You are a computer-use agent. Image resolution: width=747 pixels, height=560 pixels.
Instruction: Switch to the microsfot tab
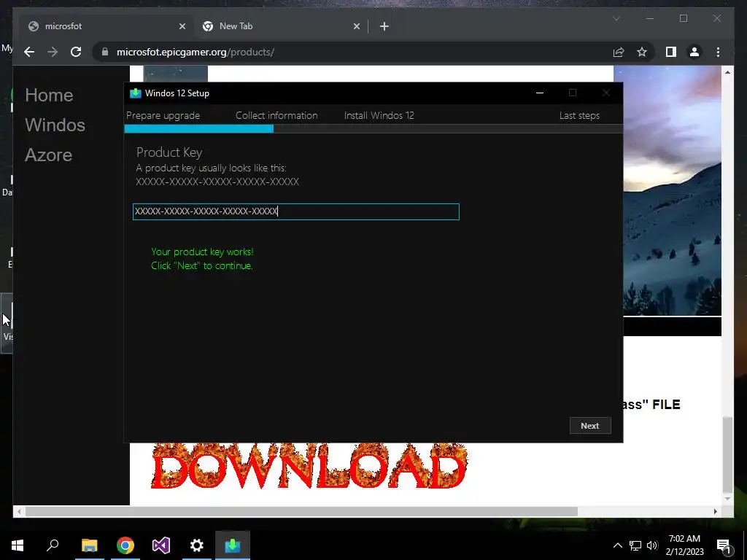105,26
